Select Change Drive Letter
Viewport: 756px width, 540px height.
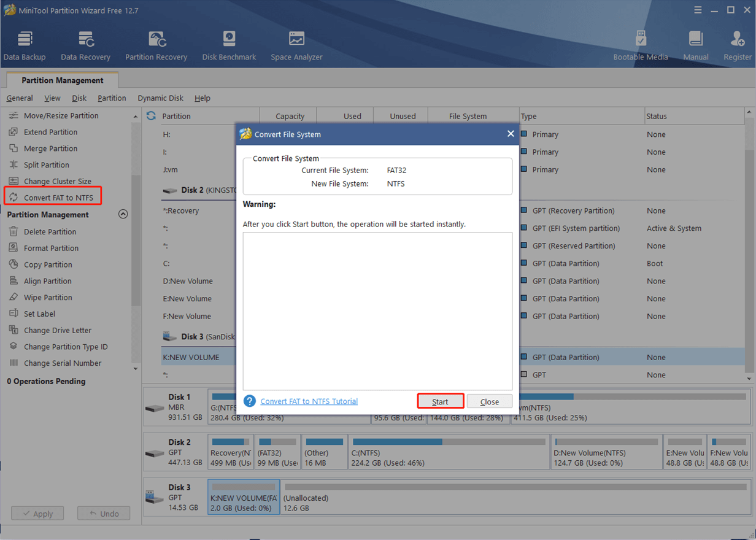[x=58, y=330]
